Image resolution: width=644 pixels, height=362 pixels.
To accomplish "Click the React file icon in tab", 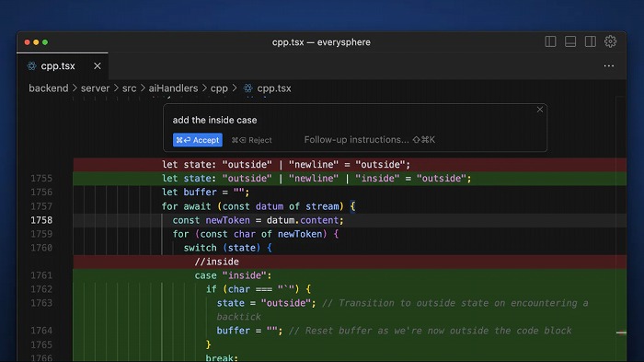I will (31, 65).
